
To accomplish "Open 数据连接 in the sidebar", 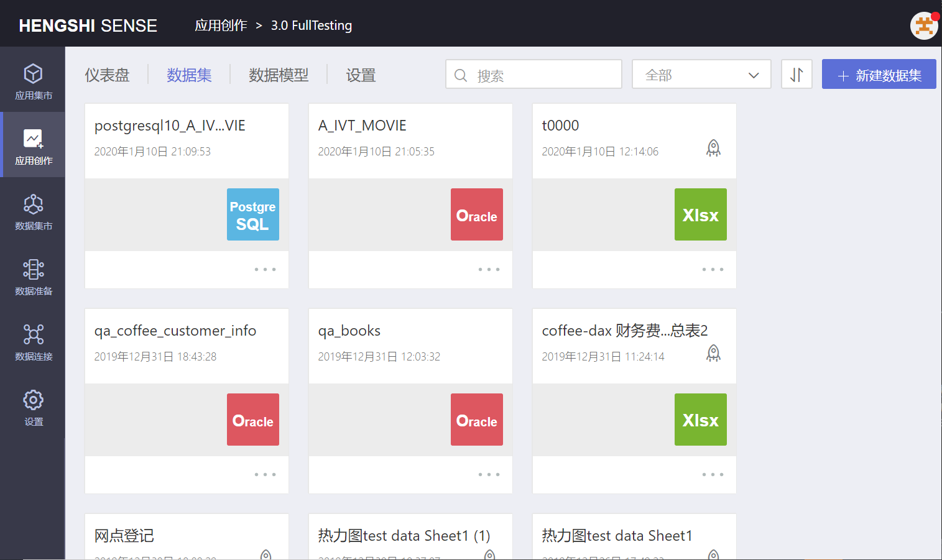I will point(33,342).
